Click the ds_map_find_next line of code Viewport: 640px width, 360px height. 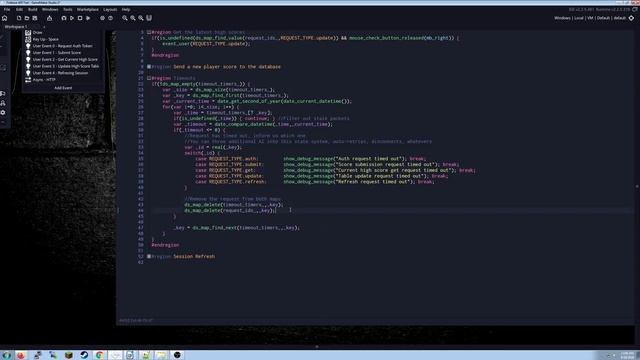click(236, 228)
